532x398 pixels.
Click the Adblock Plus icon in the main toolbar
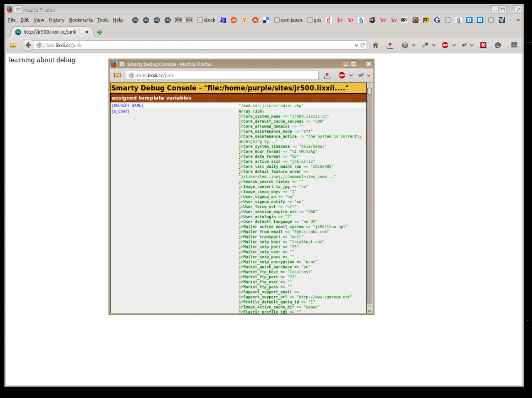[x=445, y=45]
